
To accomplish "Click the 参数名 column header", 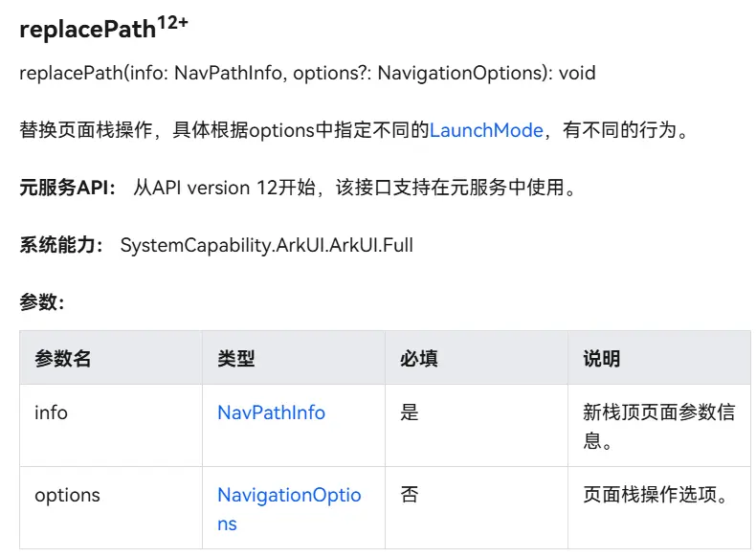I will click(x=63, y=359).
